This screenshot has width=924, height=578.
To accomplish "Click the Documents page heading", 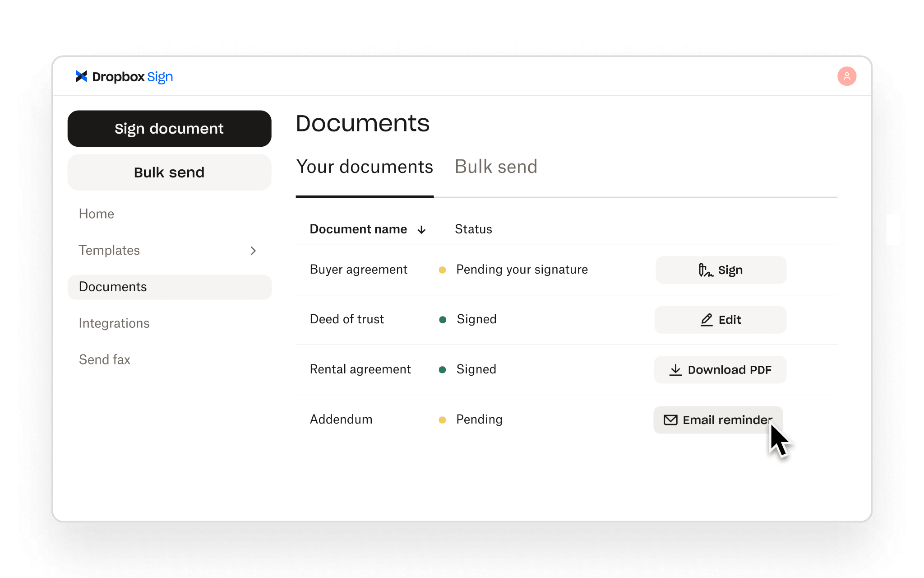I will (x=363, y=123).
